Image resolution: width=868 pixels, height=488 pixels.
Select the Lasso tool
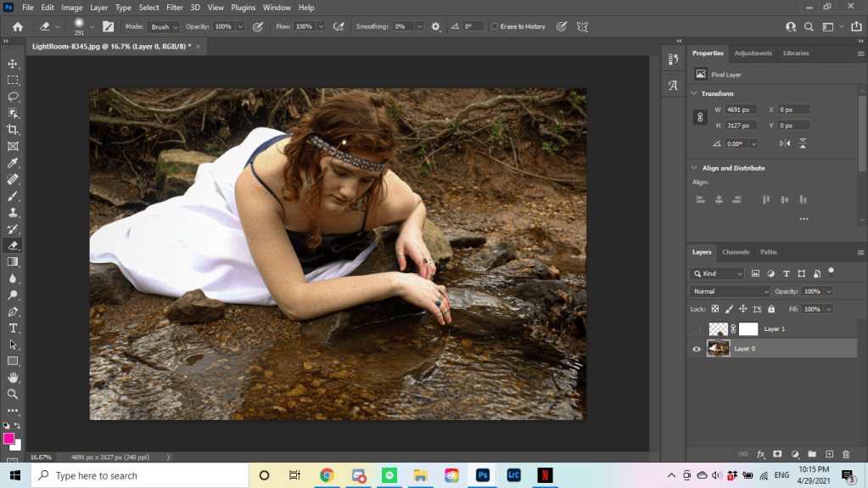point(13,97)
